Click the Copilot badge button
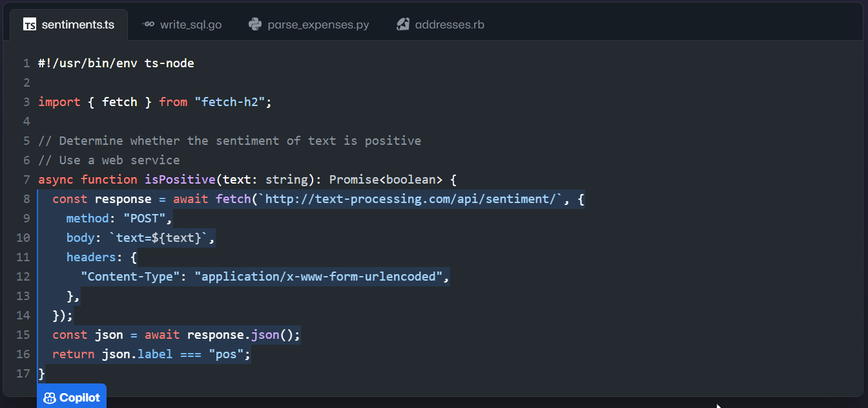Viewport: 868px width, 408px height. point(72,397)
